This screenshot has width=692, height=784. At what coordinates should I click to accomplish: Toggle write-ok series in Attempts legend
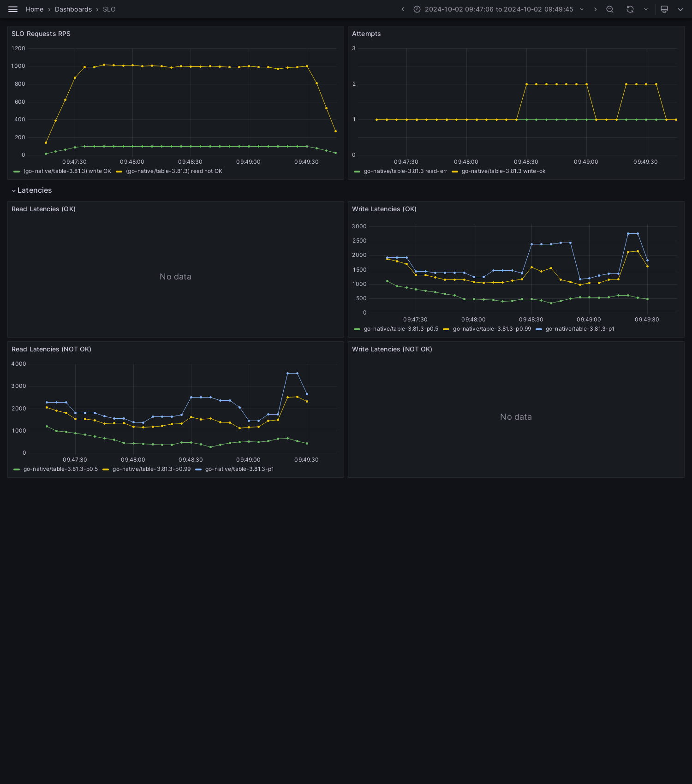(x=503, y=171)
